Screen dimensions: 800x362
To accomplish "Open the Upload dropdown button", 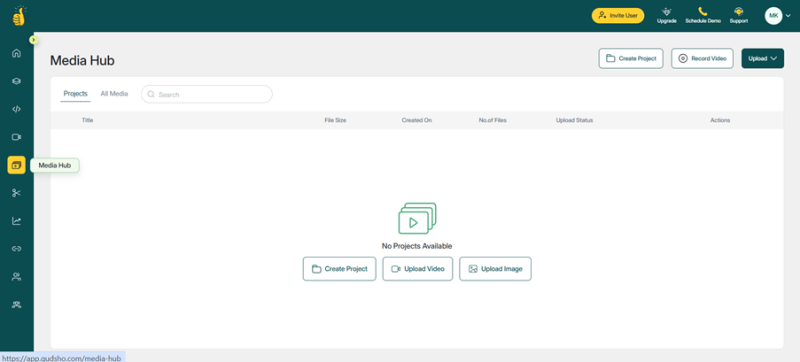I will (x=762, y=59).
